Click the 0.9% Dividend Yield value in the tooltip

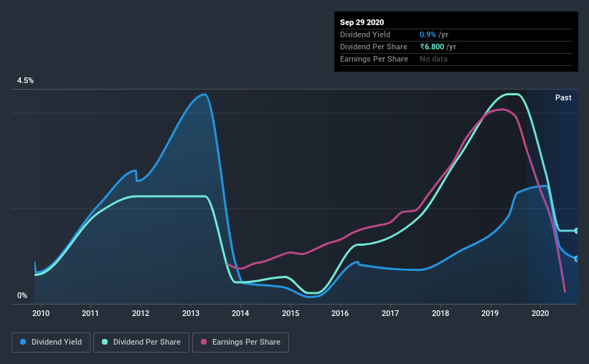click(428, 34)
